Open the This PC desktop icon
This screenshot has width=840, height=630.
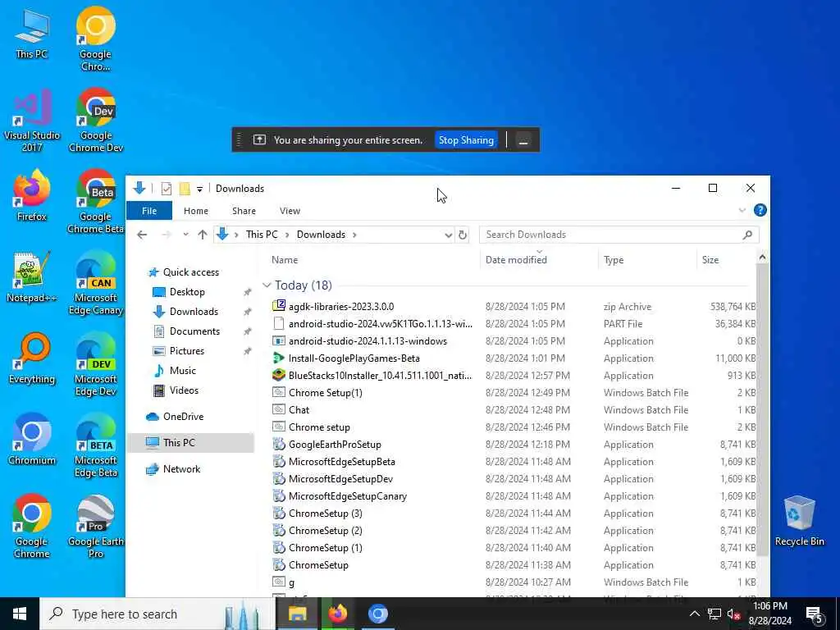coord(32,34)
